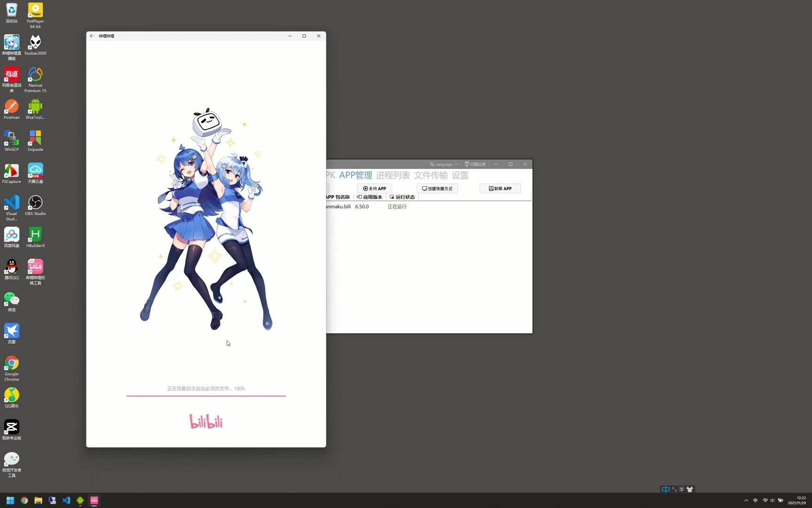
Task: Switch to the APP管理 tab
Action: (356, 175)
